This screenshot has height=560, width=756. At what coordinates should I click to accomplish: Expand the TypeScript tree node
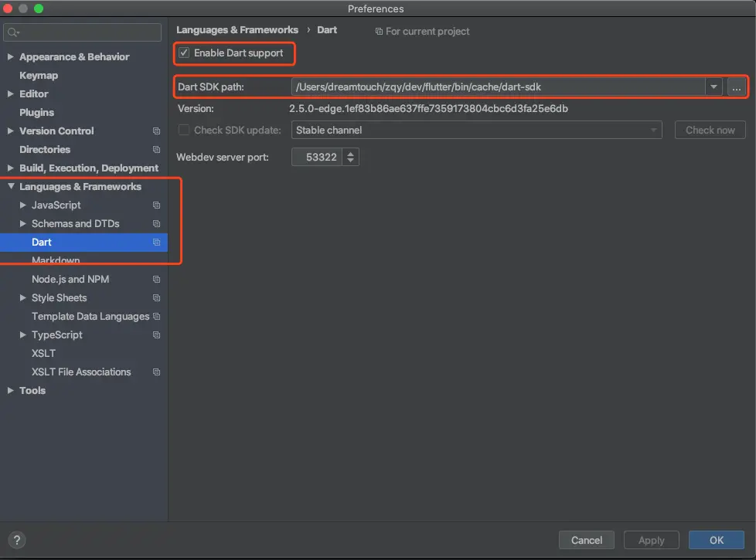pyautogui.click(x=22, y=334)
